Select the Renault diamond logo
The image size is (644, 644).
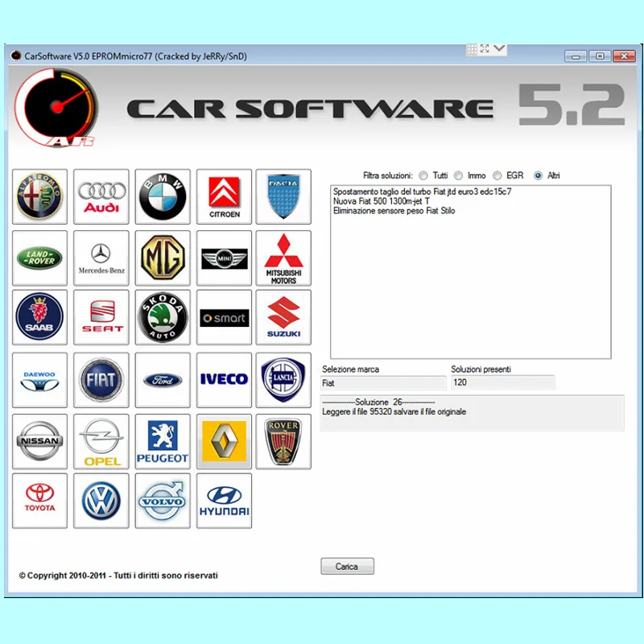(224, 441)
